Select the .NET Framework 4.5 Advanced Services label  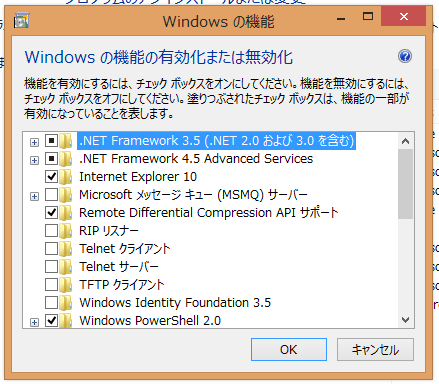[x=196, y=159]
